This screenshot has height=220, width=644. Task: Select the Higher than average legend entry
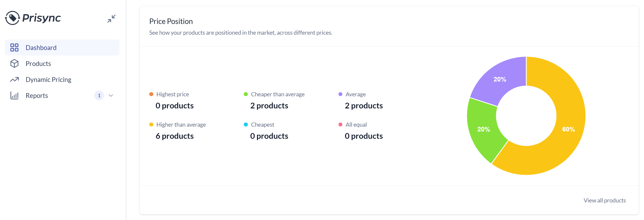181,124
